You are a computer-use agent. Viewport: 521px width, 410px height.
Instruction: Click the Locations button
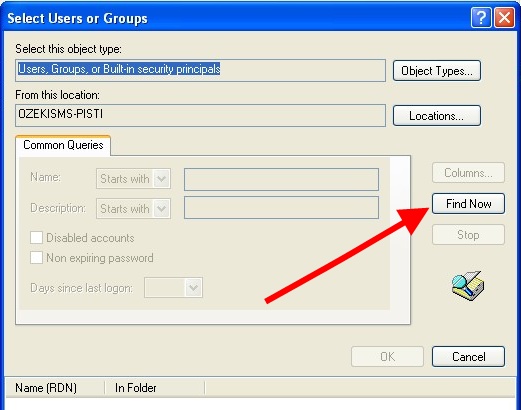click(437, 116)
